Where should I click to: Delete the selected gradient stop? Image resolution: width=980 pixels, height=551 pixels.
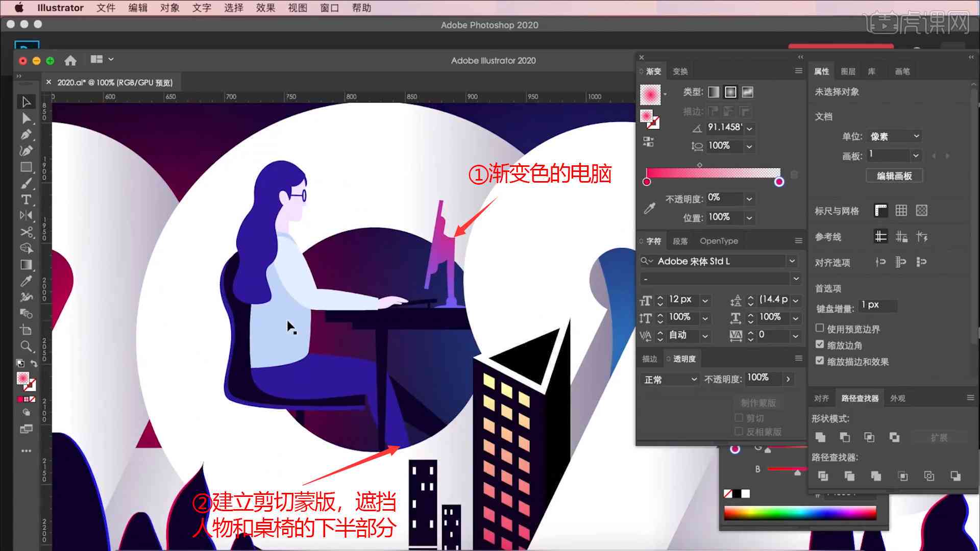tap(794, 174)
